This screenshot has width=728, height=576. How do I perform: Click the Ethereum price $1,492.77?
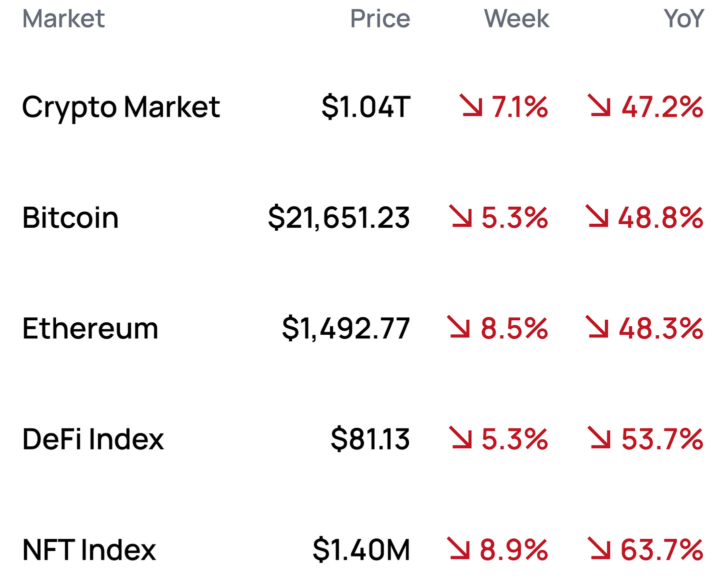coord(346,328)
